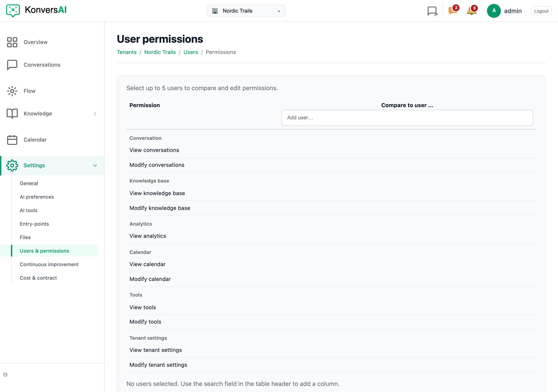Viewport: 558px width, 392px height.
Task: Click the Modify calendar permission row
Action: [331, 279]
